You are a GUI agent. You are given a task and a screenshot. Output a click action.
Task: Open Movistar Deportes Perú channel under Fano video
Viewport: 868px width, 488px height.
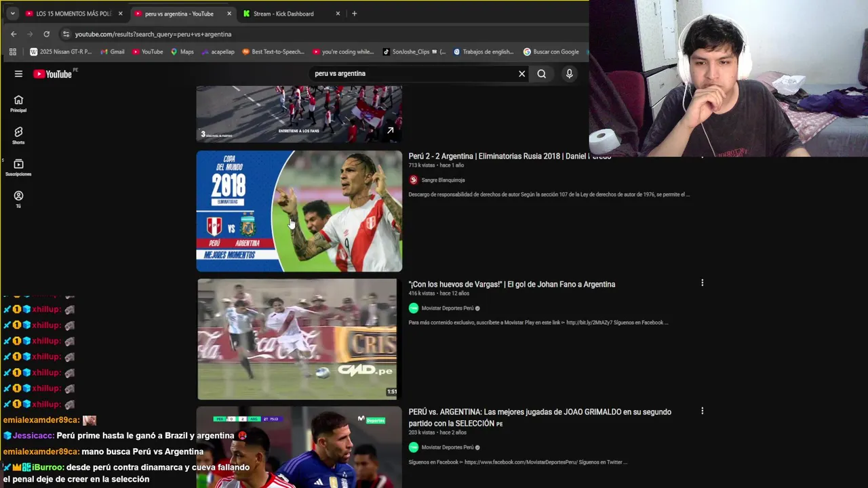click(x=448, y=308)
